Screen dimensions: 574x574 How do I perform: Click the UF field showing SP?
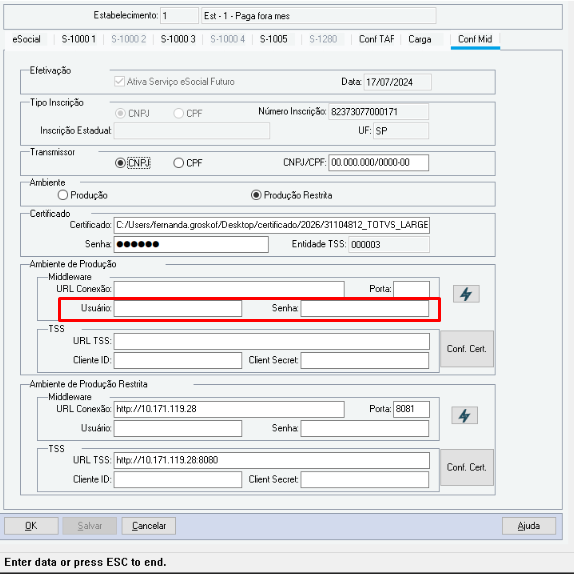[401, 131]
